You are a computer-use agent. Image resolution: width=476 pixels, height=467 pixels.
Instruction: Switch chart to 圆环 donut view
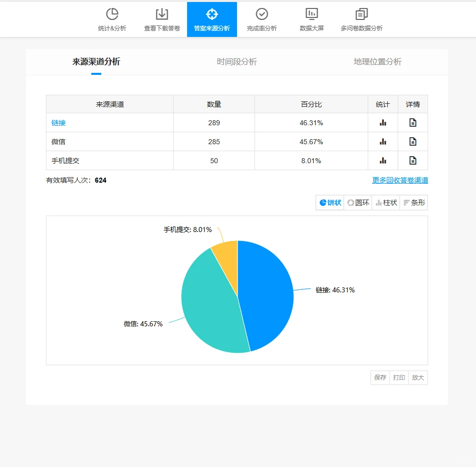click(x=358, y=203)
